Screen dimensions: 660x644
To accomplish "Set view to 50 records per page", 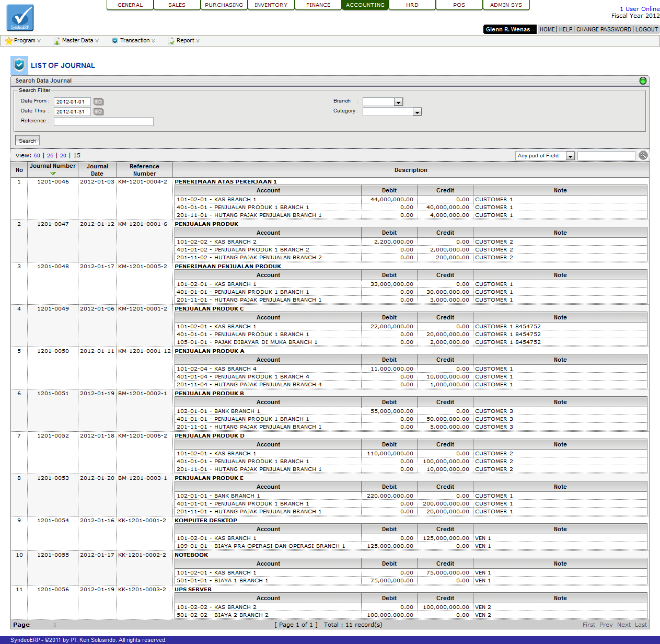I will point(37,156).
